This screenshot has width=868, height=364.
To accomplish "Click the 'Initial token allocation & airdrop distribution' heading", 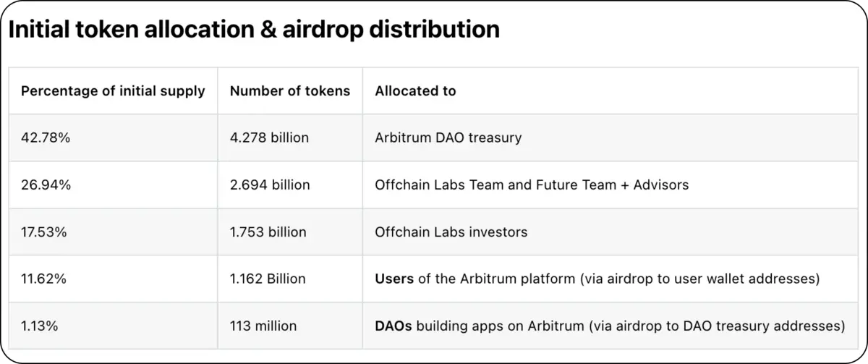I will tap(253, 29).
